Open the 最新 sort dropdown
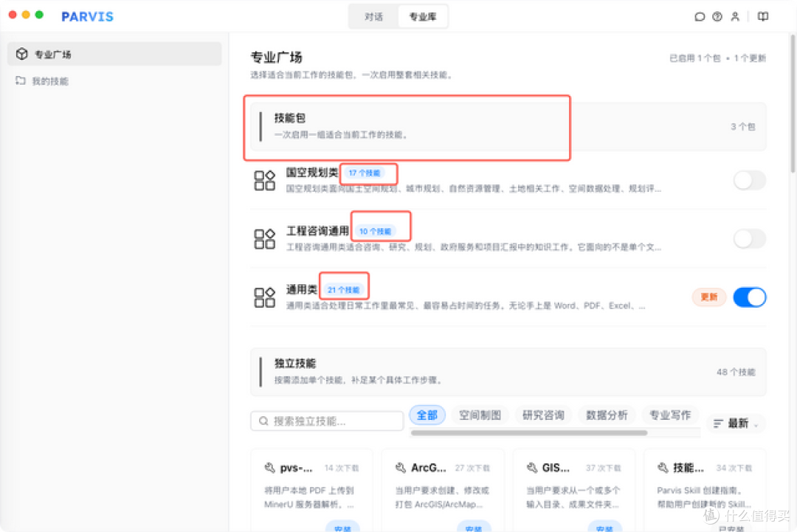Image resolution: width=797 pixels, height=532 pixels. click(736, 424)
